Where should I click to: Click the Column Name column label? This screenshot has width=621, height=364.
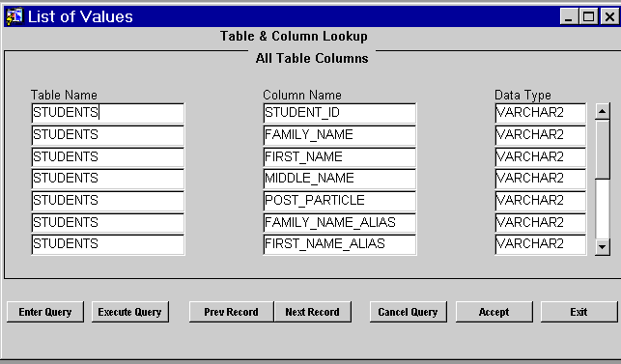(x=302, y=95)
